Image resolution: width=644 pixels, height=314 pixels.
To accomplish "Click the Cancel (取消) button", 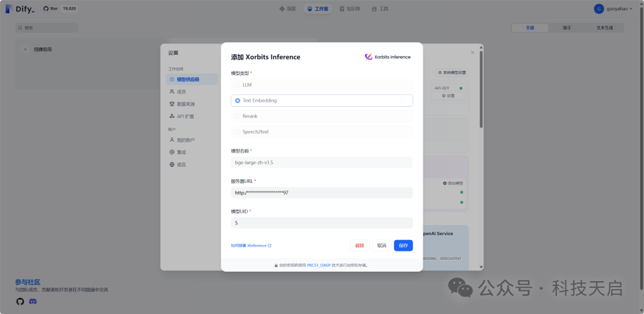I will tap(382, 245).
